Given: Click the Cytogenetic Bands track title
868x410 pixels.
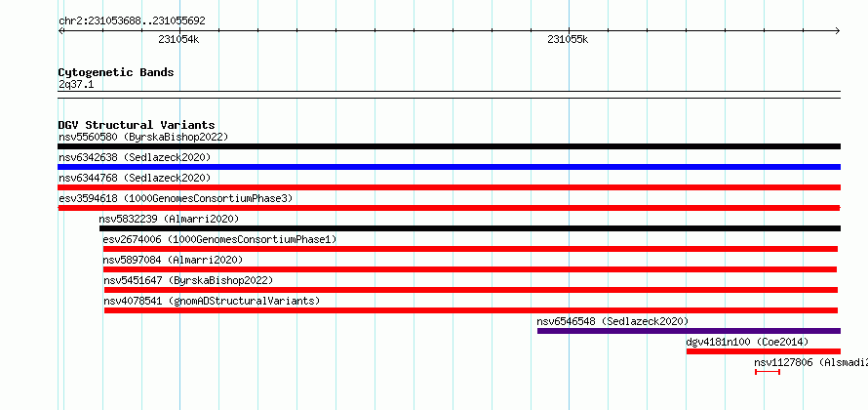Looking at the screenshot, I should [116, 72].
